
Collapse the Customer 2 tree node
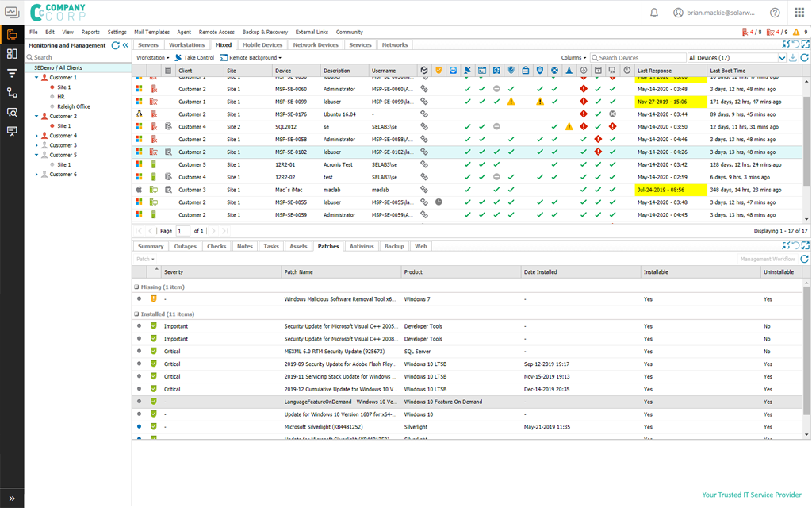pyautogui.click(x=36, y=116)
